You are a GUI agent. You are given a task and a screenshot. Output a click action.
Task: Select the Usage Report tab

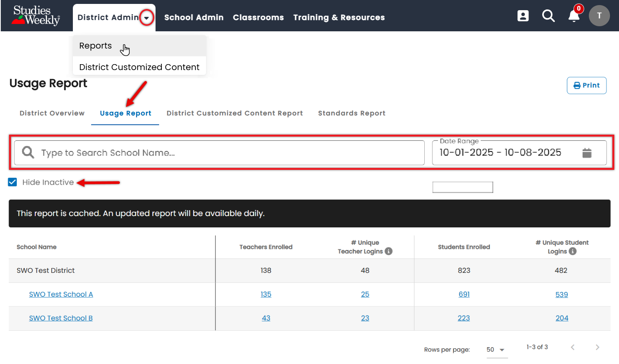[125, 113]
